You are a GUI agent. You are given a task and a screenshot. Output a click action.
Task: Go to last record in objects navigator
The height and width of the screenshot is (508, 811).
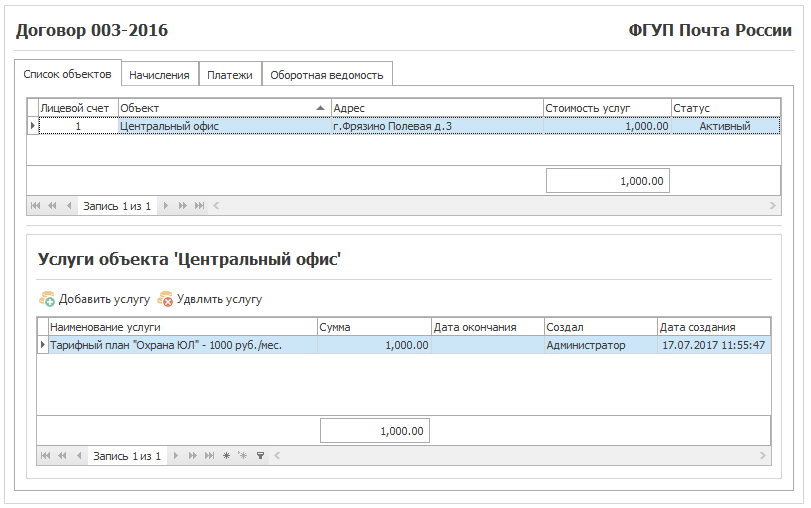[x=200, y=206]
